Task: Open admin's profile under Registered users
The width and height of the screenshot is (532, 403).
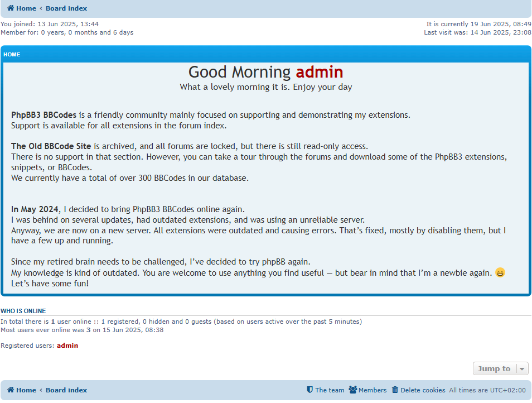Action: pyautogui.click(x=67, y=346)
